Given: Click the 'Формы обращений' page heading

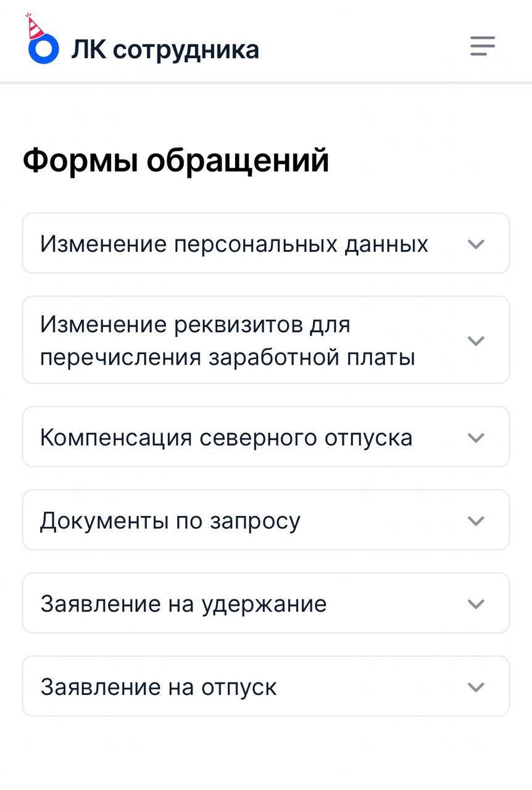Looking at the screenshot, I should 177,159.
